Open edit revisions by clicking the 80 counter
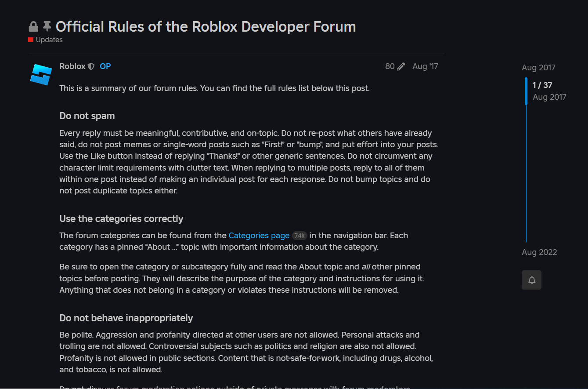The width and height of the screenshot is (588, 389). point(389,66)
